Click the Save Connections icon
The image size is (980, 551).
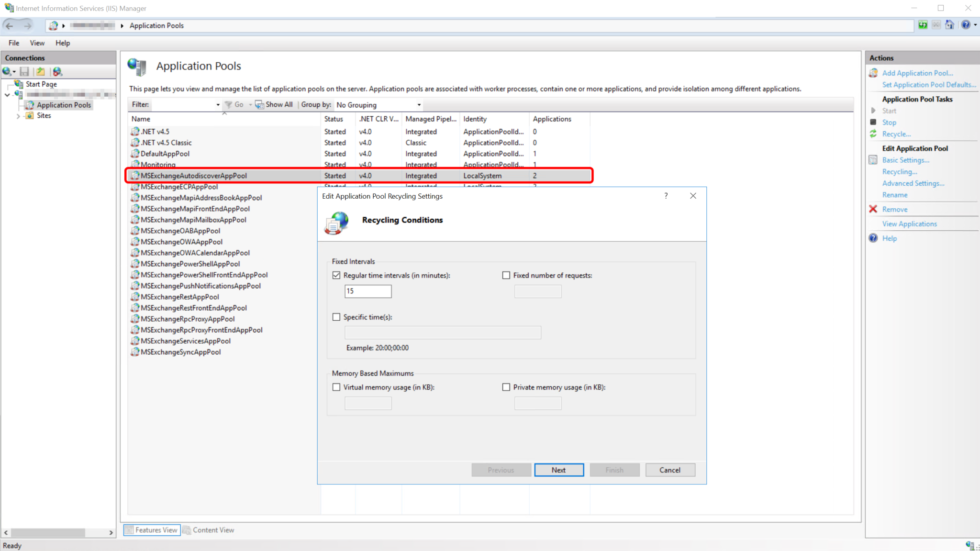click(x=24, y=71)
